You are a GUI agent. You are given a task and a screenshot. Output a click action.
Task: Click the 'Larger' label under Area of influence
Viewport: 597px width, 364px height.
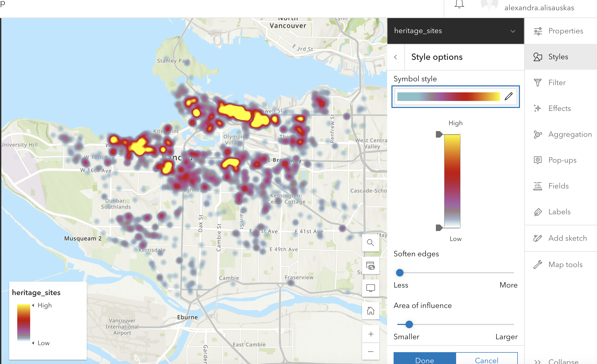[x=506, y=337]
